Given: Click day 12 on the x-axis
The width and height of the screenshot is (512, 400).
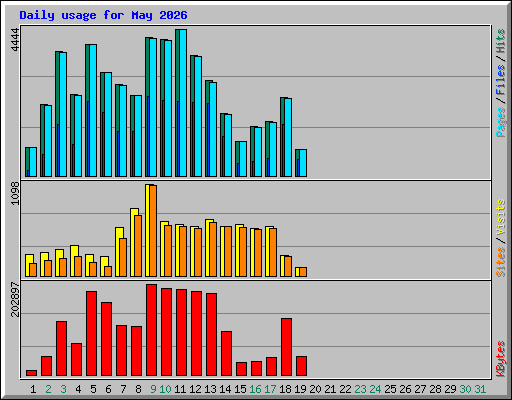Looking at the screenshot, I should 195,389.
